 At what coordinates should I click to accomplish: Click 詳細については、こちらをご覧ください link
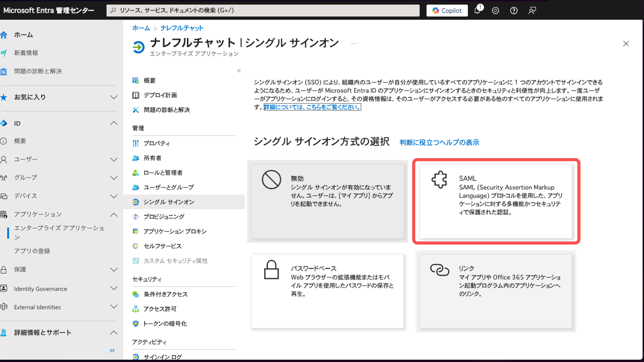coord(312,107)
